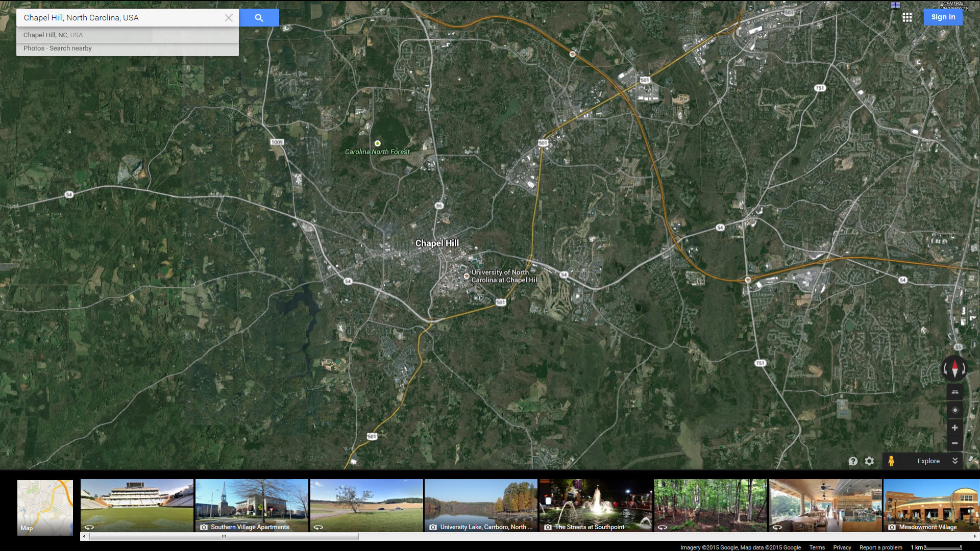The height and width of the screenshot is (551, 980).
Task: Open the Google apps grid
Action: 907,17
